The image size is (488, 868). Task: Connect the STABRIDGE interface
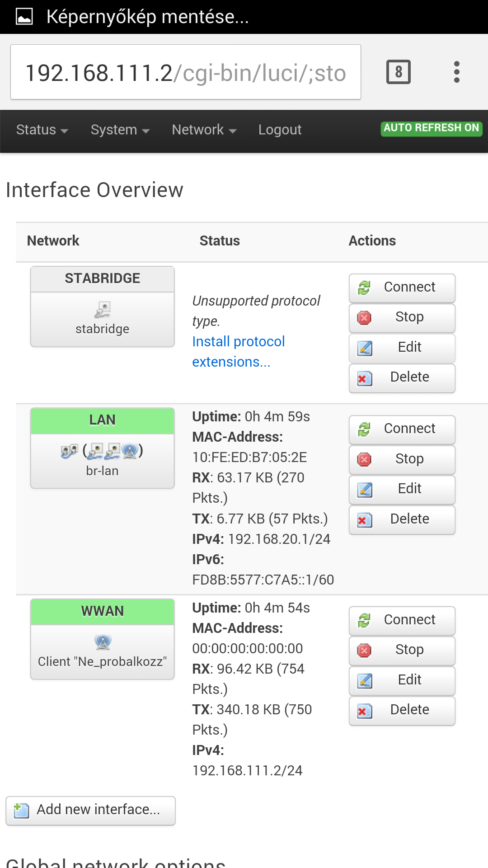(x=402, y=288)
